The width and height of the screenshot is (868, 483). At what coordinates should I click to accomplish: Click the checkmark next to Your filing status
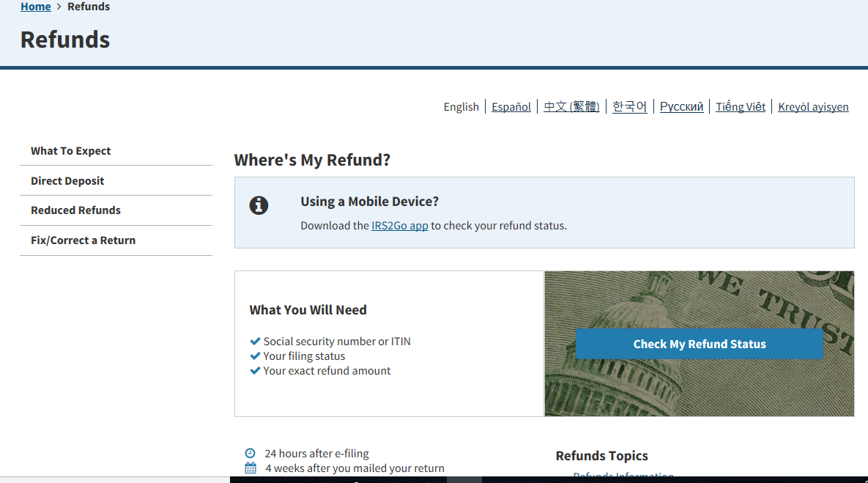(x=255, y=356)
